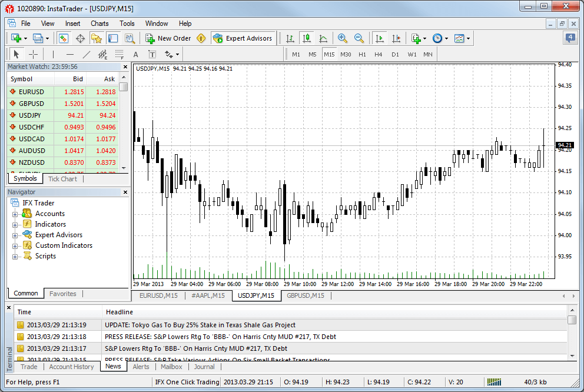
Task: Switch chart to line chart type
Action: (x=323, y=38)
